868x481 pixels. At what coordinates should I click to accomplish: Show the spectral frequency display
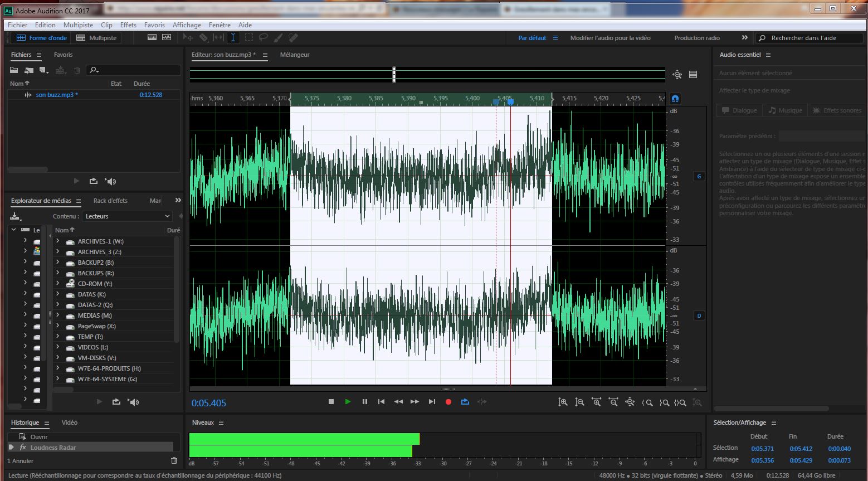[152, 38]
